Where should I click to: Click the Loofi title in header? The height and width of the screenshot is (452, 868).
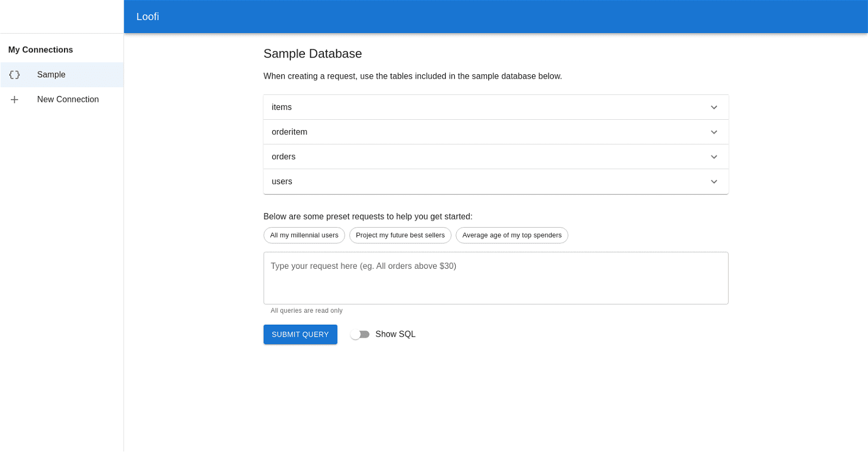click(x=148, y=17)
